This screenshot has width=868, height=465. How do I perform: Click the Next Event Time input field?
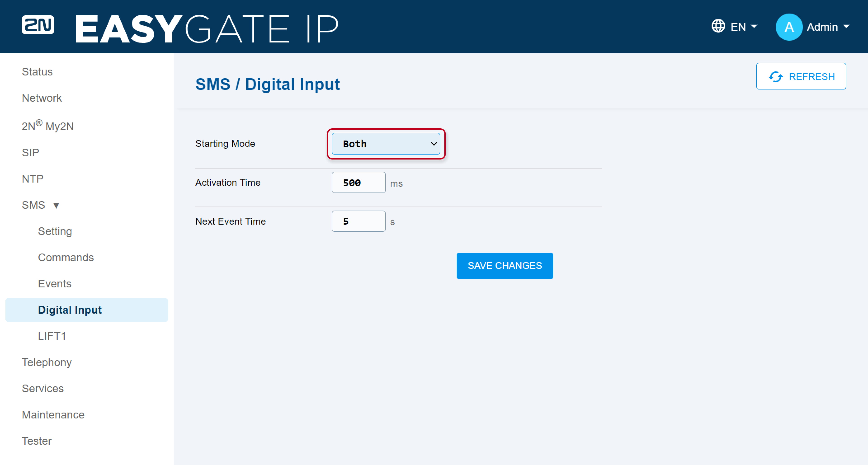pyautogui.click(x=358, y=221)
